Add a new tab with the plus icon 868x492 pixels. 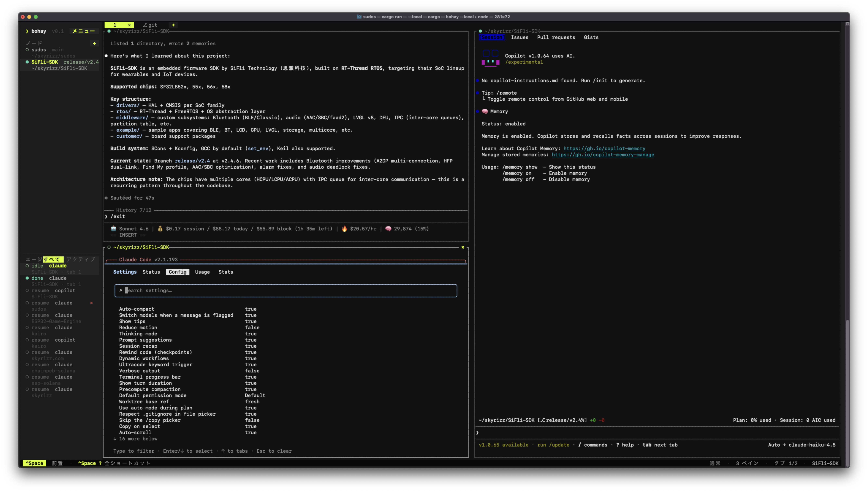pyautogui.click(x=173, y=25)
